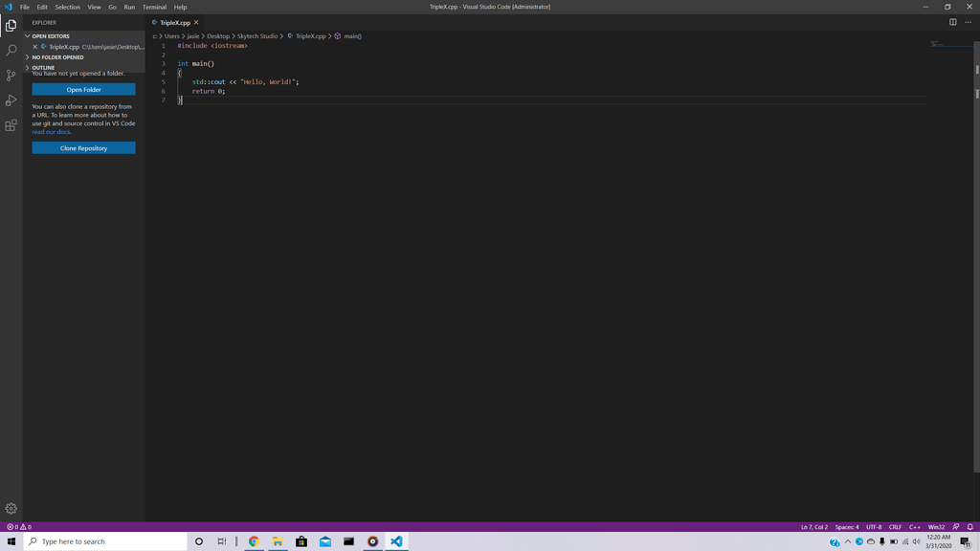This screenshot has width=980, height=551.
Task: Select TripleX.cpp entry in Open Editors
Action: tap(84, 47)
